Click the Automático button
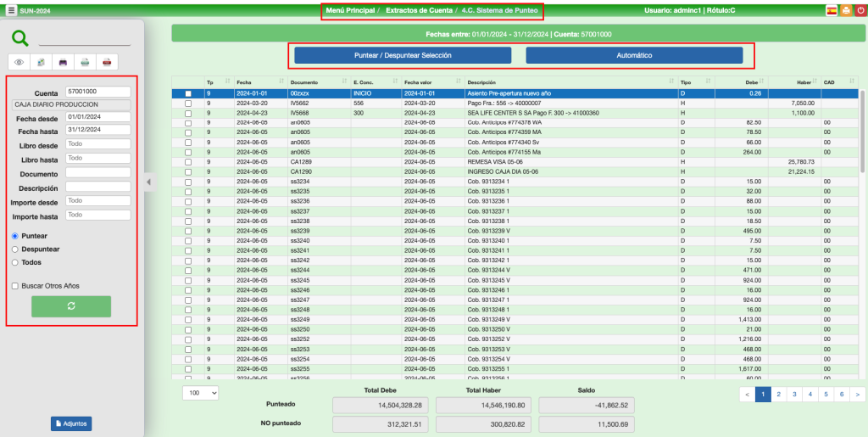Screen dimensions: 868x437 [x=634, y=55]
